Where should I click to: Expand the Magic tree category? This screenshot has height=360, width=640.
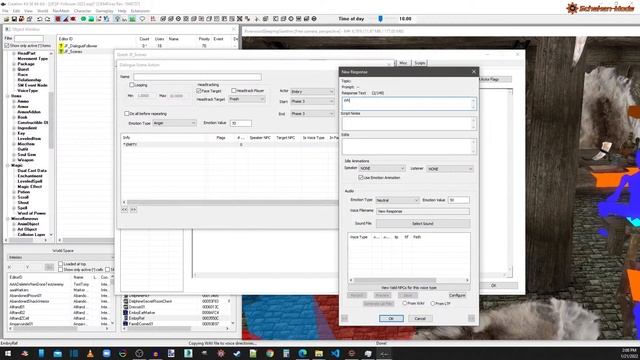(x=8, y=165)
